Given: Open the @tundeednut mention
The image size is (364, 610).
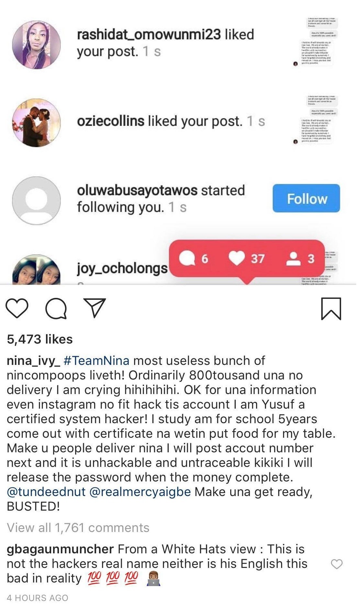Looking at the screenshot, I should tap(46, 491).
